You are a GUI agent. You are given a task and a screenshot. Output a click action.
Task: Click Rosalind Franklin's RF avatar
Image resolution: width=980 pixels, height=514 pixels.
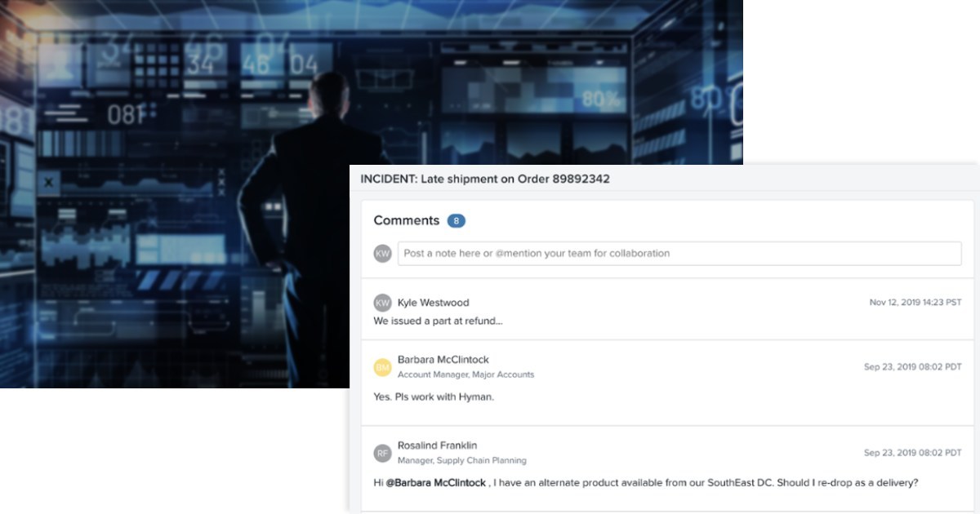coord(382,454)
